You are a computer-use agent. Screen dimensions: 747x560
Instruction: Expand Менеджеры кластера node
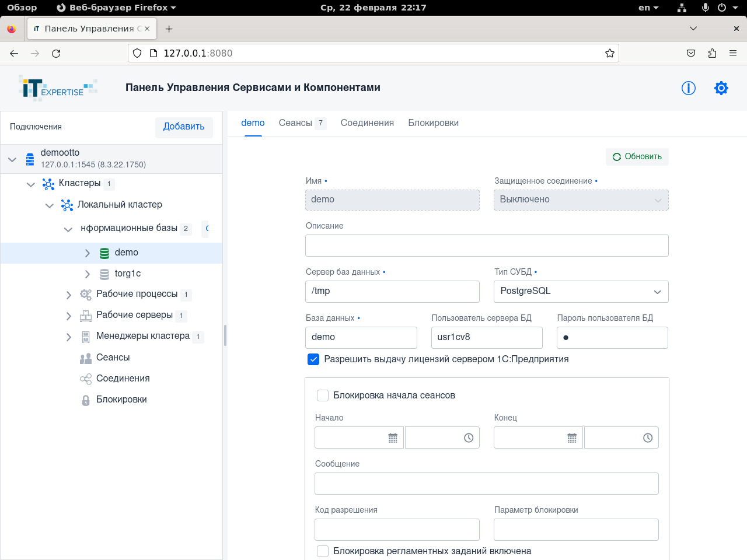(68, 337)
